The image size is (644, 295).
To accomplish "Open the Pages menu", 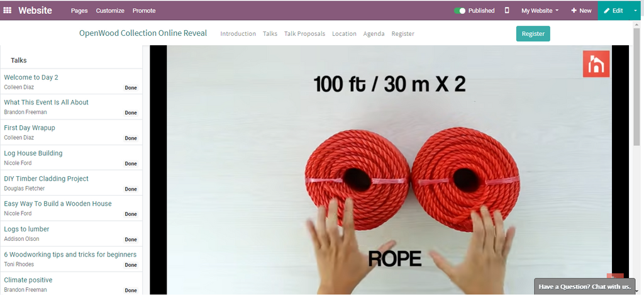I will pyautogui.click(x=79, y=11).
